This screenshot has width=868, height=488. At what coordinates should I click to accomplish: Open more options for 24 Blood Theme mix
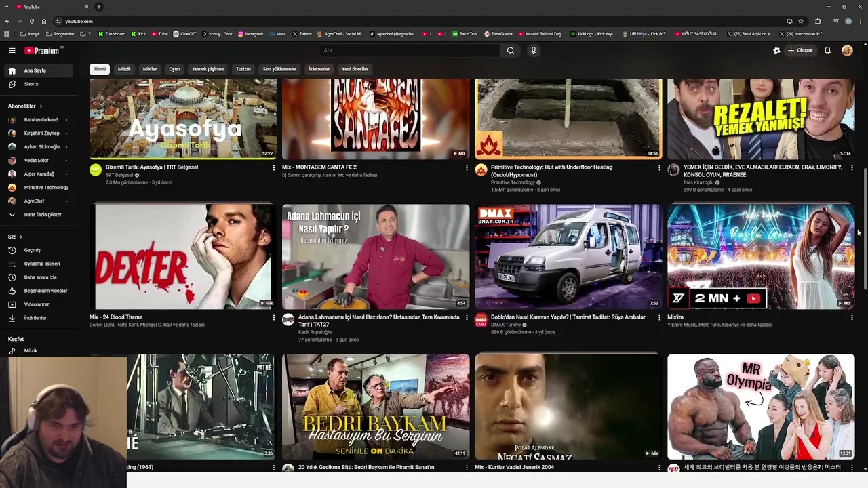[x=274, y=318]
